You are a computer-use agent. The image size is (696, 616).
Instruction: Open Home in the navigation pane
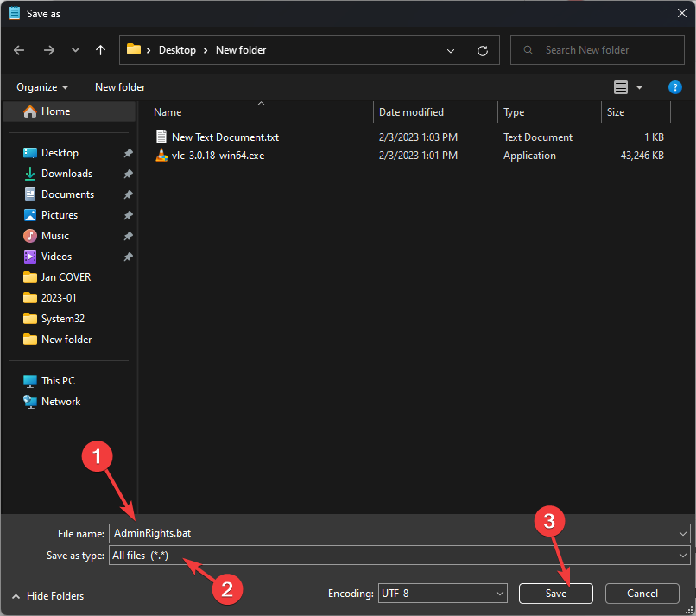click(x=69, y=111)
